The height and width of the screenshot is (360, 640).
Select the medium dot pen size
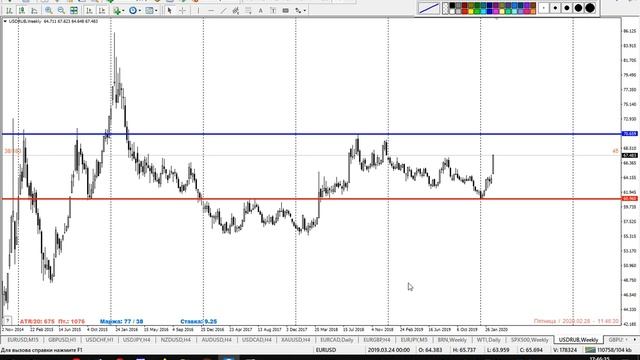567,8
